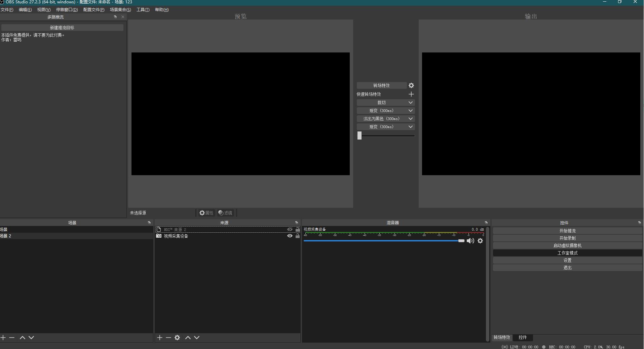This screenshot has height=349, width=644.
Task: Open the 场景集合 menu
Action: pos(120,10)
